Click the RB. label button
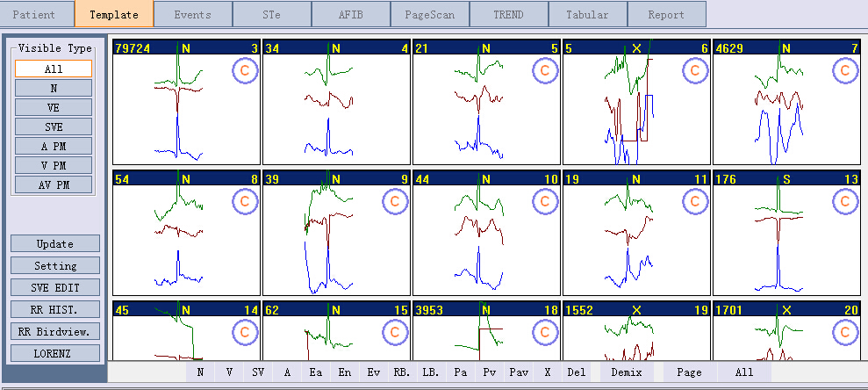 402,372
